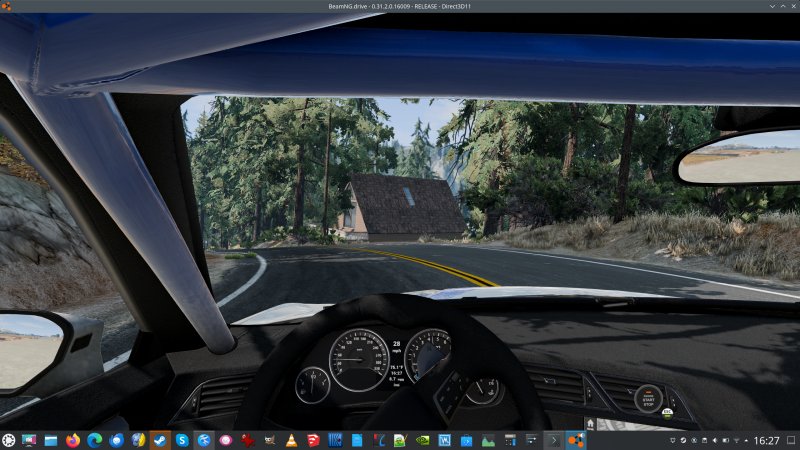Screen dimensions: 800x450
Task: Click the BeamNG logo in title bar corner
Action: click(x=6, y=6)
